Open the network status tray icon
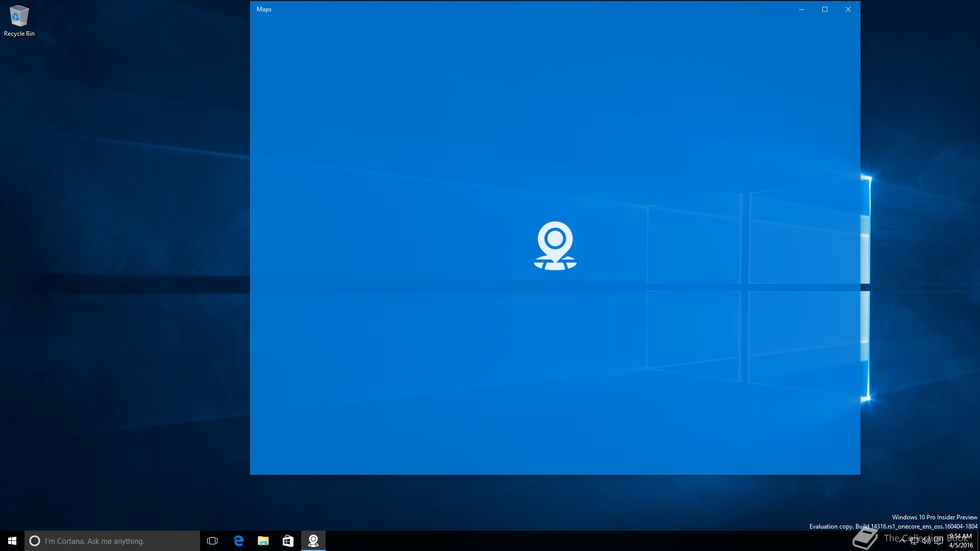Viewport: 980px width, 551px height. [x=914, y=541]
